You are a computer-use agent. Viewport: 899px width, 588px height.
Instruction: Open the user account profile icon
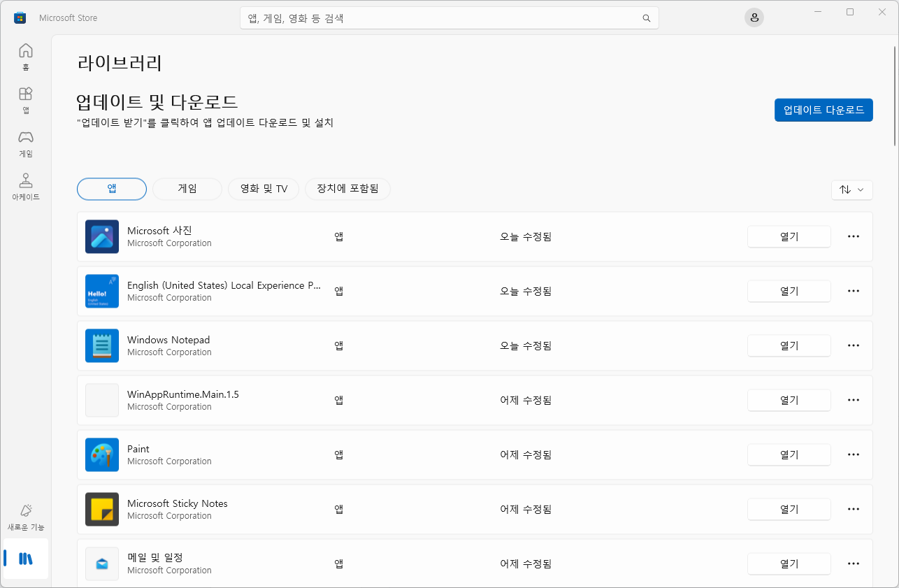coord(754,18)
